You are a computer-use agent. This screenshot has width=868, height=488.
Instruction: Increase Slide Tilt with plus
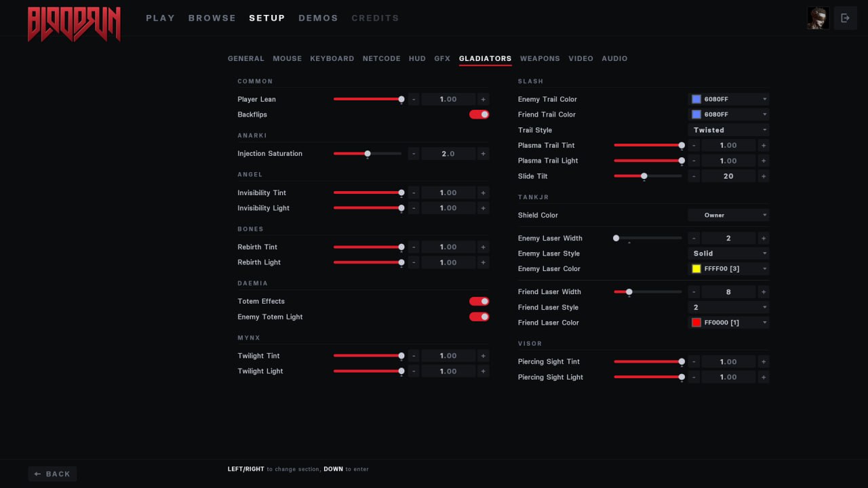tap(763, 176)
